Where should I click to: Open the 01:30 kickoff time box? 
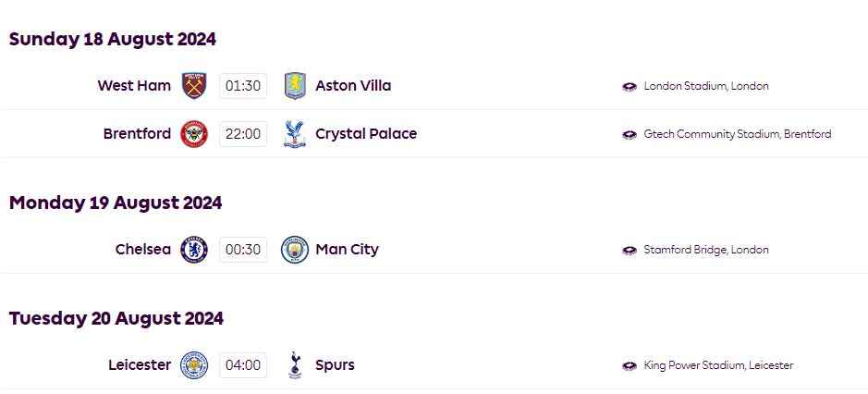tap(243, 86)
